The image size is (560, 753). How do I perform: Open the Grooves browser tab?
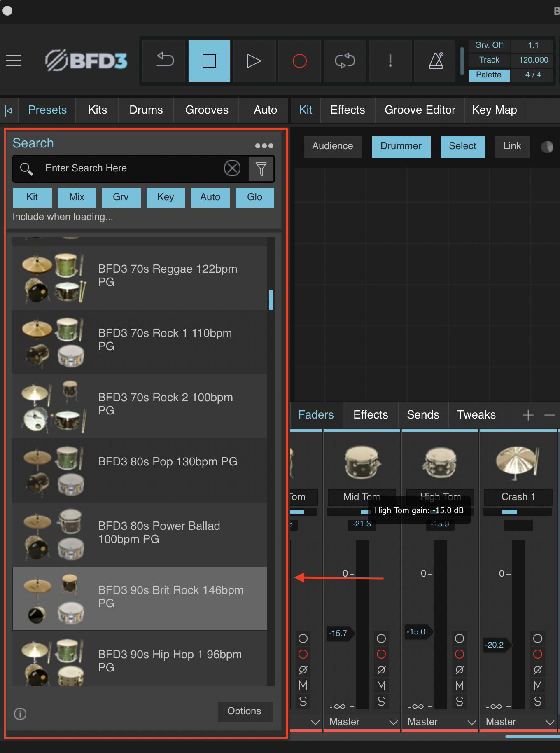(x=207, y=110)
